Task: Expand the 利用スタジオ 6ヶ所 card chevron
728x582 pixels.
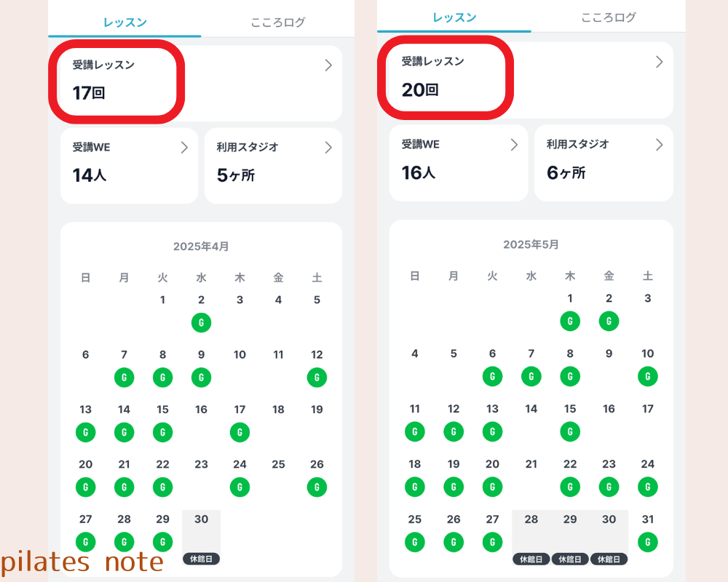Action: (x=659, y=145)
